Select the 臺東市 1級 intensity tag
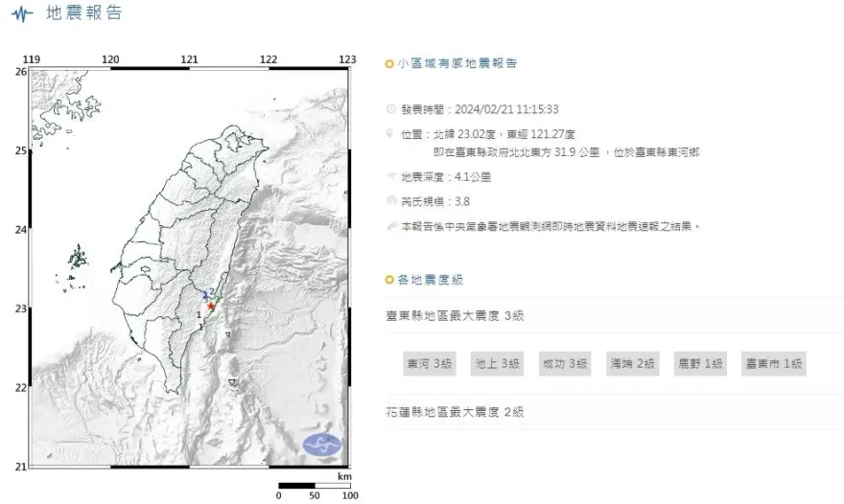 pos(773,364)
